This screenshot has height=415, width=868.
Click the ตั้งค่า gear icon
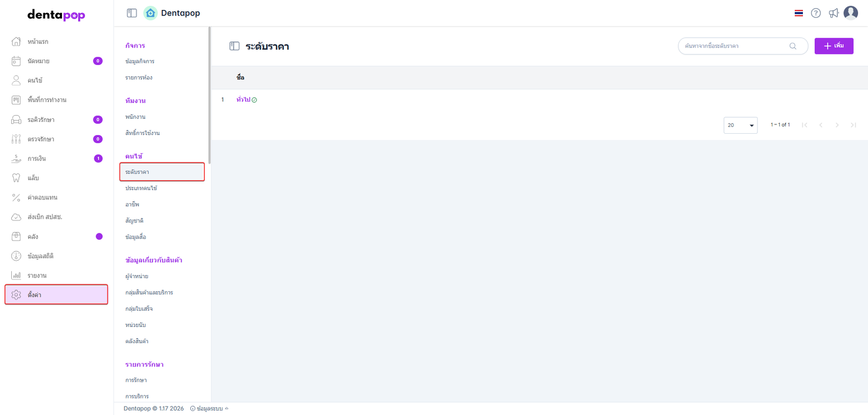point(17,295)
